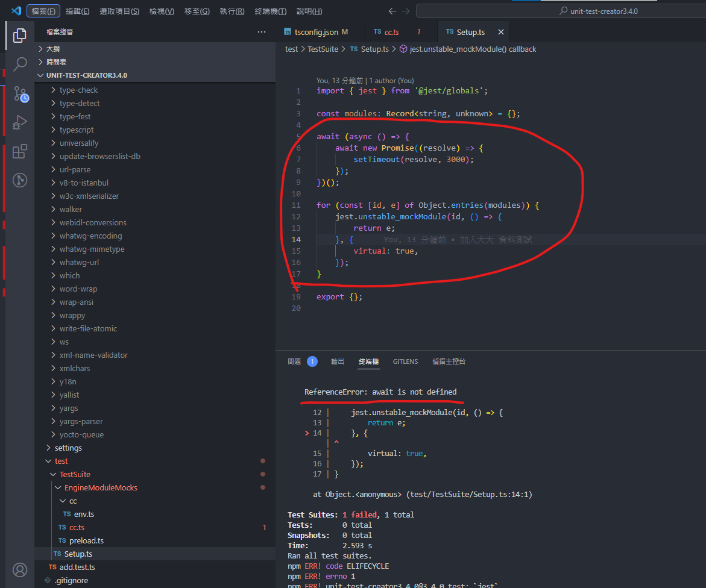The image size is (706, 588).
Task: Expand the typescript folder
Action: (x=155, y=130)
